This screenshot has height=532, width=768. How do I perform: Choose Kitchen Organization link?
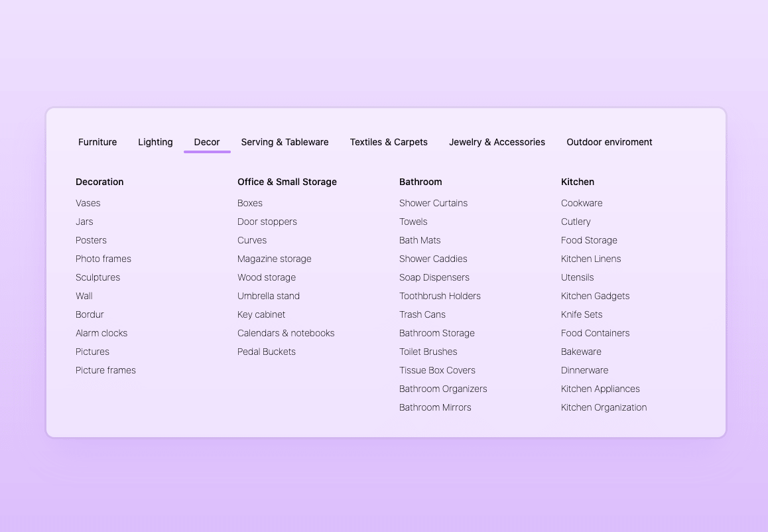(604, 407)
